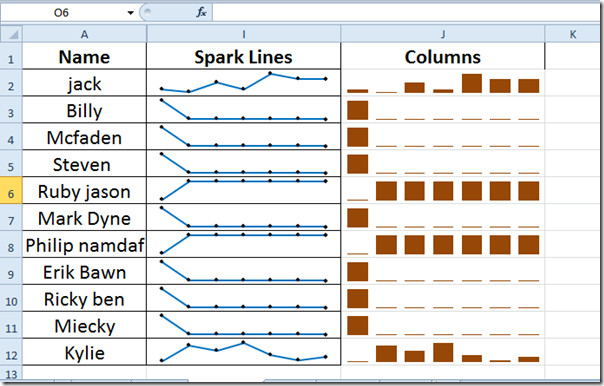Click Kylie's line sparkline cell
Screen dimensions: 604x386
click(x=243, y=352)
